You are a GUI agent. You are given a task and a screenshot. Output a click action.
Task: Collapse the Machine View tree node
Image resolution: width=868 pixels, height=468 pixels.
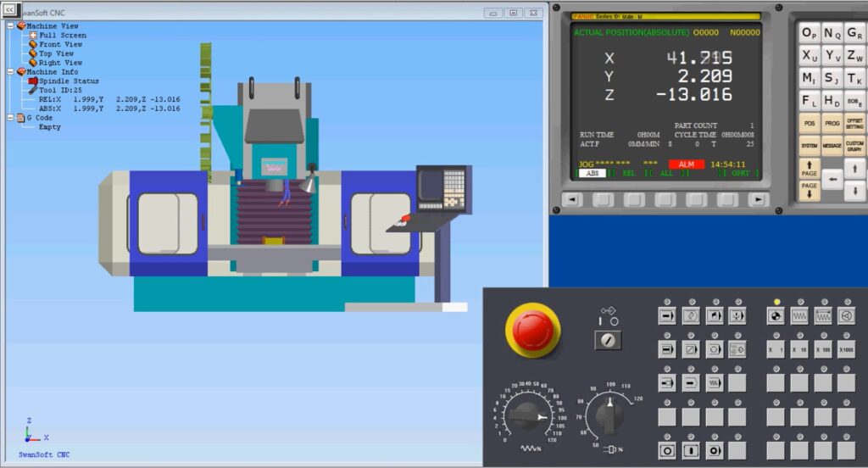pyautogui.click(x=10, y=25)
